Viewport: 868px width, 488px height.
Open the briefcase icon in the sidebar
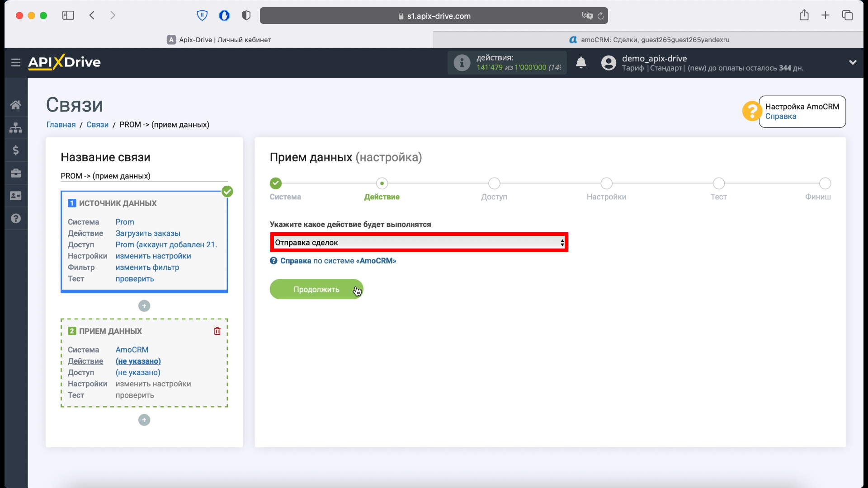[16, 173]
